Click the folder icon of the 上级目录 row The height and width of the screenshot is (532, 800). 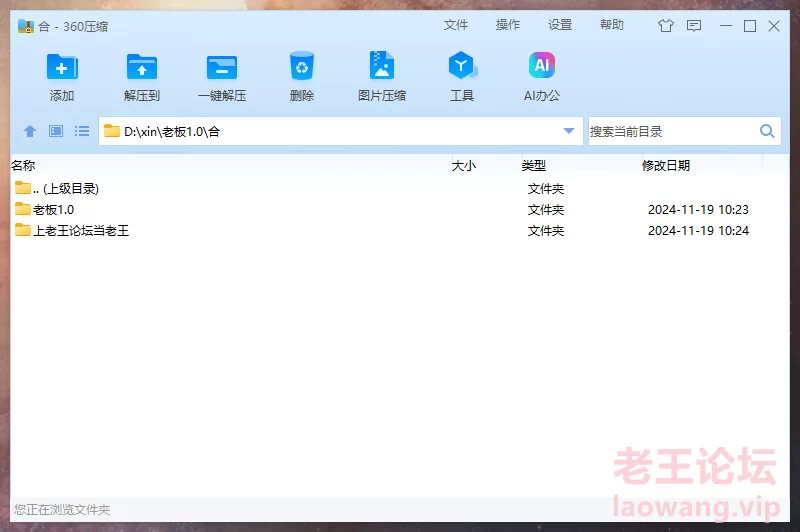coord(22,188)
